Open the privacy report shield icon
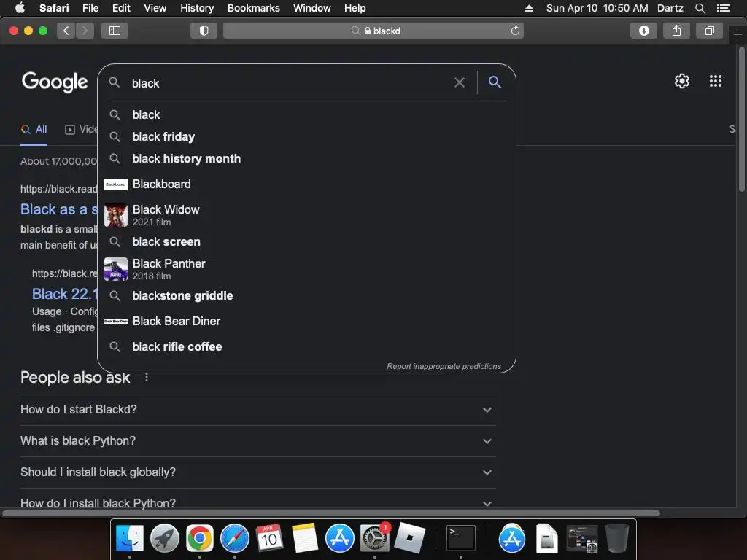The image size is (747, 560). (204, 31)
